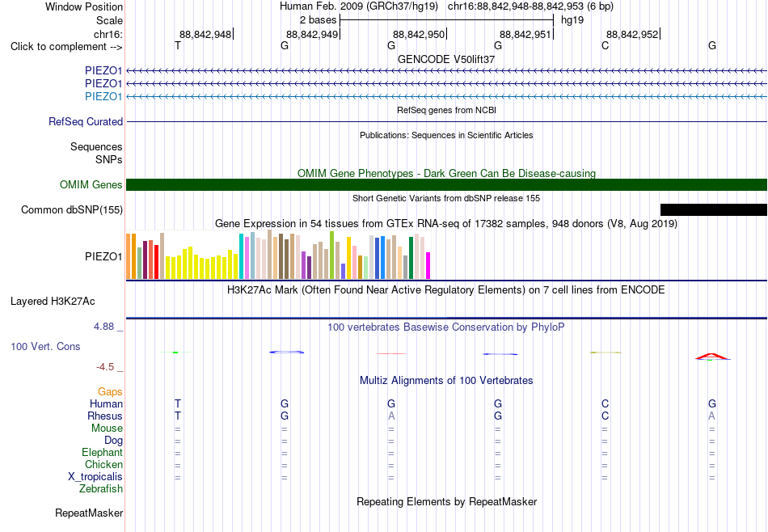
Task: Click the Mouse species label
Action: point(107,429)
